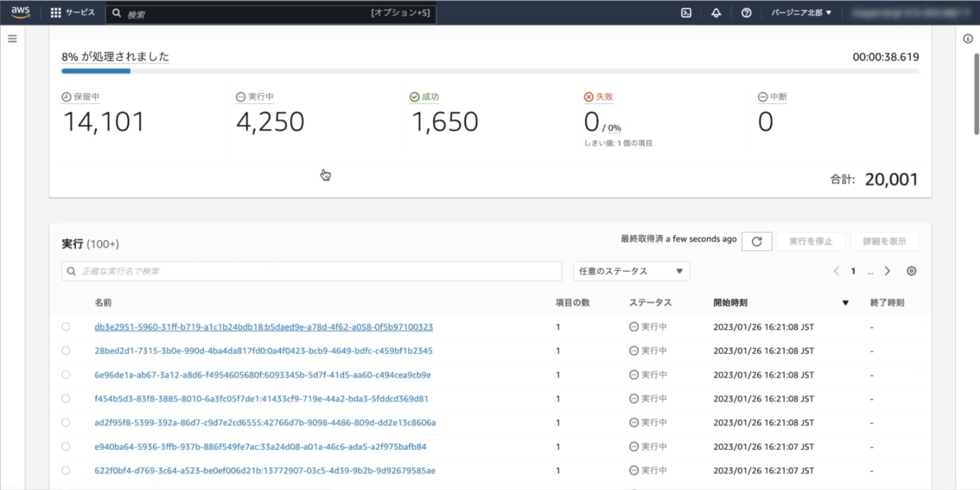Image resolution: width=980 pixels, height=490 pixels.
Task: Open the 任意のステータス status filter dropdown
Action: click(x=631, y=271)
